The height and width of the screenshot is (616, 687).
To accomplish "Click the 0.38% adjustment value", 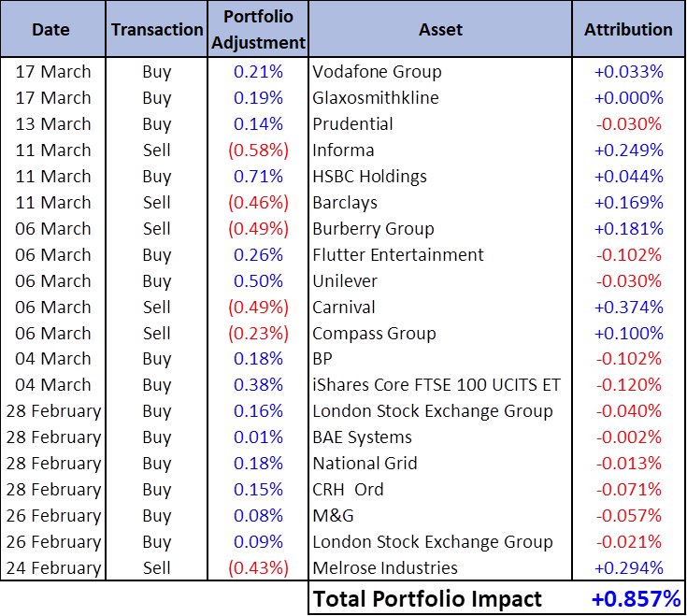I will click(x=258, y=385).
